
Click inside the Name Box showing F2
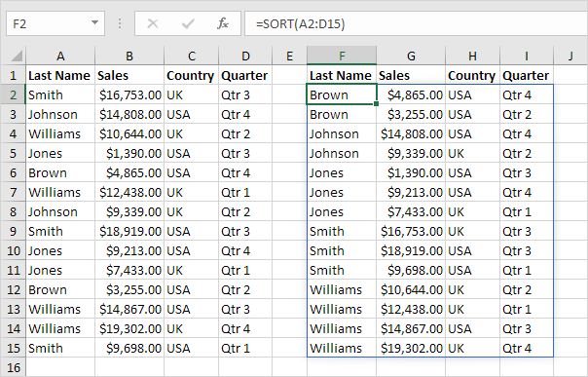49,23
